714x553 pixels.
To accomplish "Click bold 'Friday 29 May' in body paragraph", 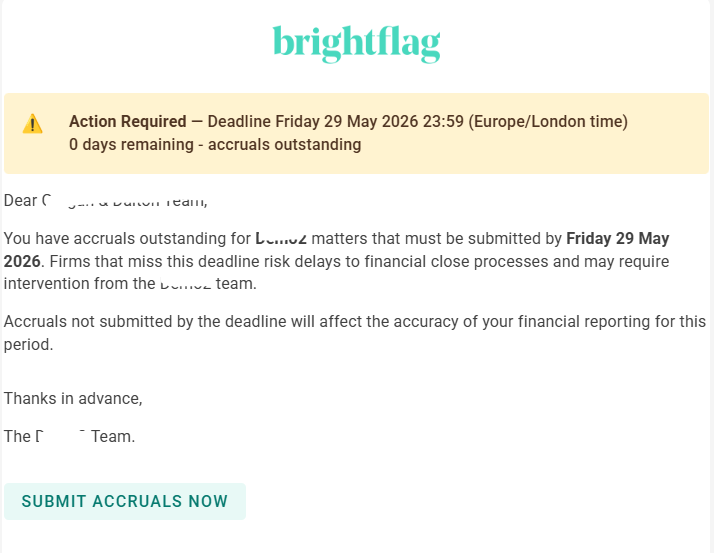I will pos(617,238).
